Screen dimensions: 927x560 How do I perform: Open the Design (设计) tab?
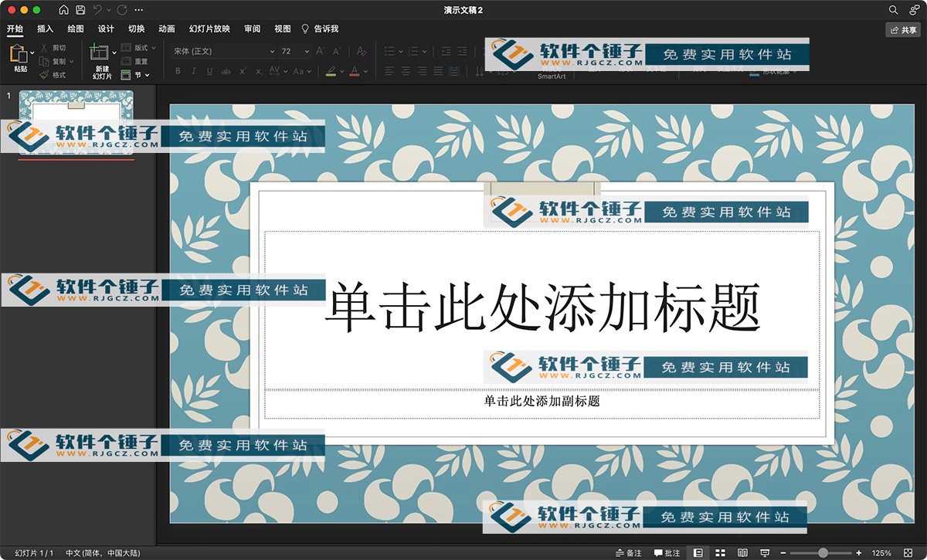[x=106, y=29]
